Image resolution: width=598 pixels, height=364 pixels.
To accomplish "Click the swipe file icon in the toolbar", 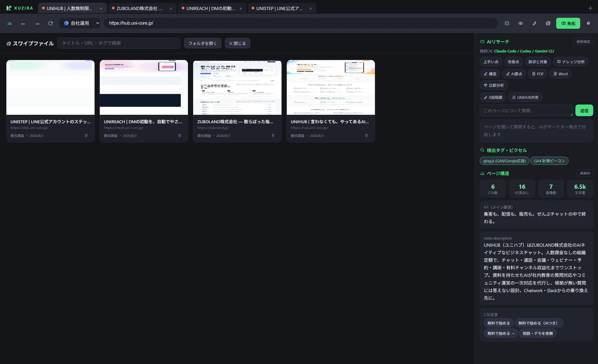I will point(548,23).
